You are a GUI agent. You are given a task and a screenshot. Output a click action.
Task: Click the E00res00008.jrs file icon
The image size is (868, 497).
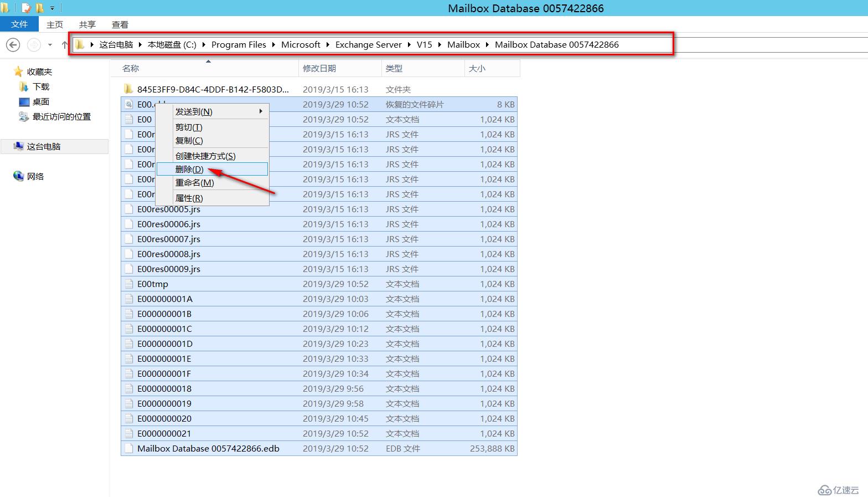[x=129, y=254]
